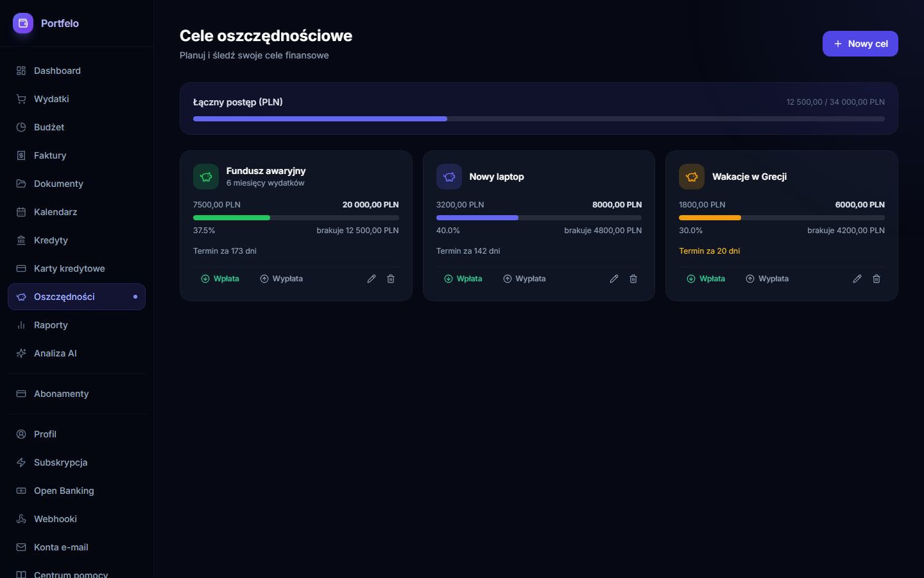The image size is (924, 578).
Task: Click the green piggy icon of Fundusz awaryjny
Action: tap(206, 177)
